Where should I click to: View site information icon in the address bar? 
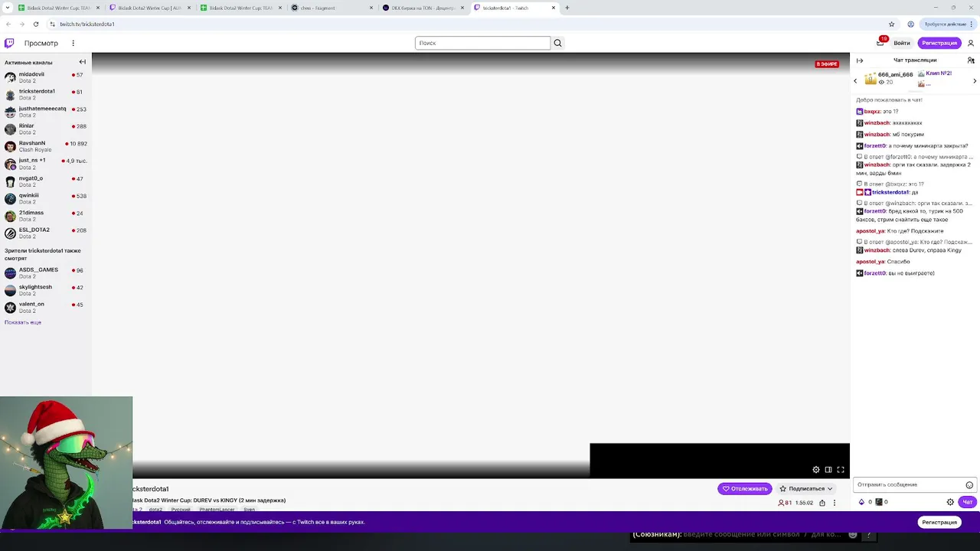[x=51, y=24]
